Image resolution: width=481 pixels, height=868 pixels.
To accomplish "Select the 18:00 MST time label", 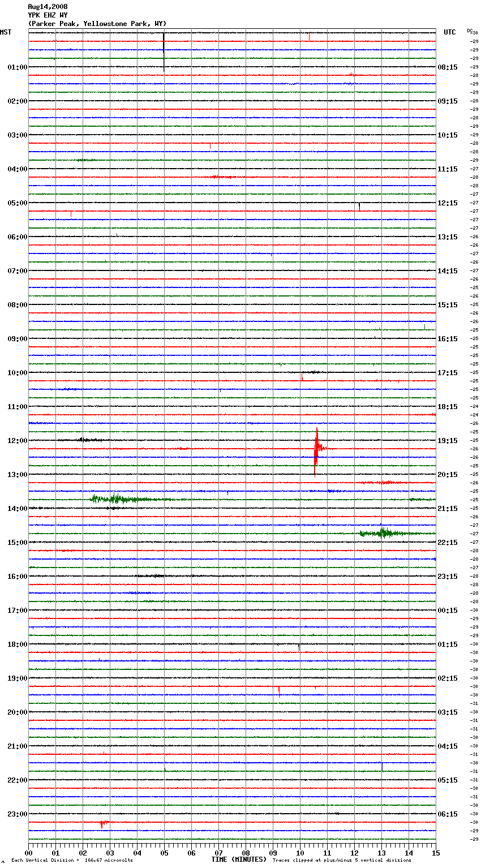I will [x=18, y=644].
